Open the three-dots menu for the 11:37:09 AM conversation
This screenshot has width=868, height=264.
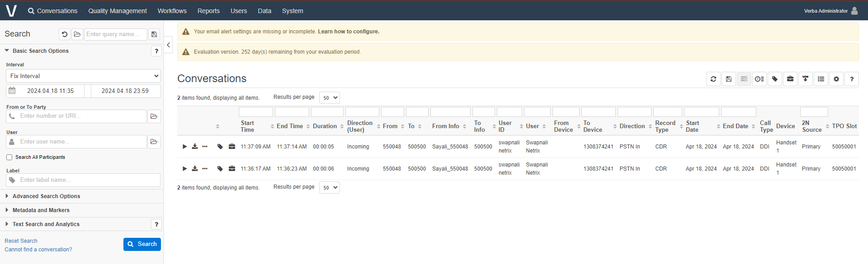click(x=205, y=147)
